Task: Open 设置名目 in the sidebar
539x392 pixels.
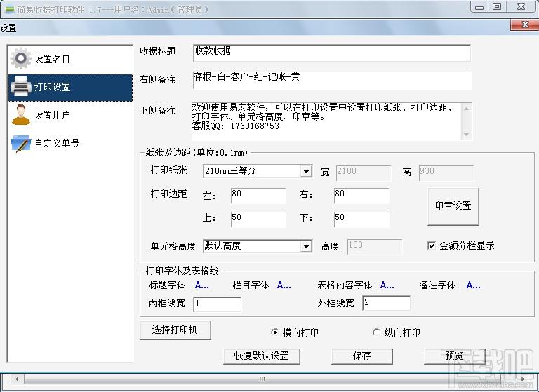Action: (69, 59)
